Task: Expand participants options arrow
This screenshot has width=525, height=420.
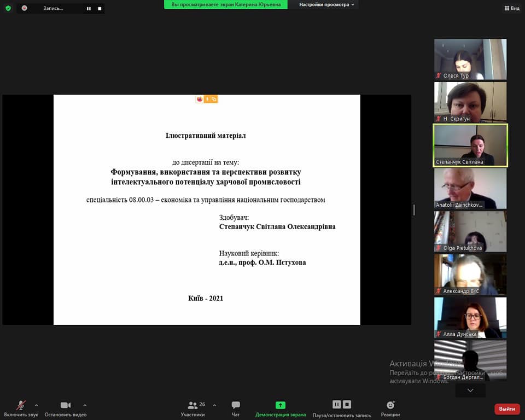Action: click(214, 405)
